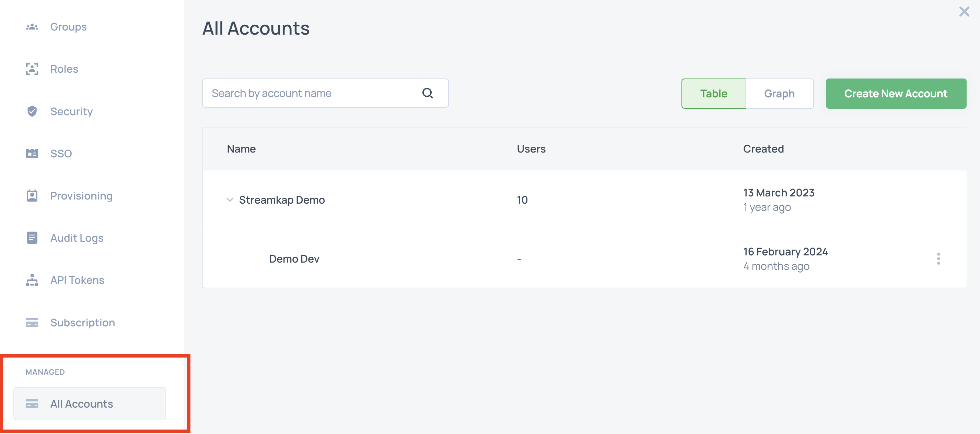Screen dimensions: 980x434
Task: Click the Groups people icon
Action: pyautogui.click(x=32, y=27)
